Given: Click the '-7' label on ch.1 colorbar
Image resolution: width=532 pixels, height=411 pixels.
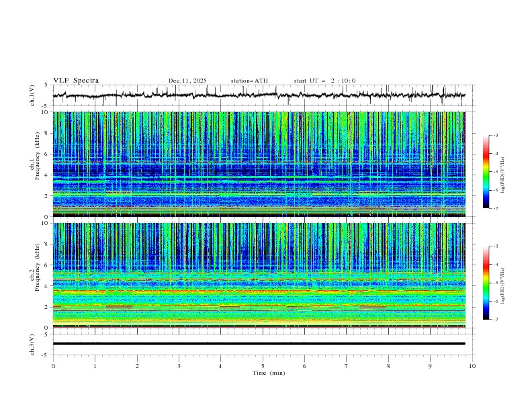Looking at the screenshot, I should [495, 208].
